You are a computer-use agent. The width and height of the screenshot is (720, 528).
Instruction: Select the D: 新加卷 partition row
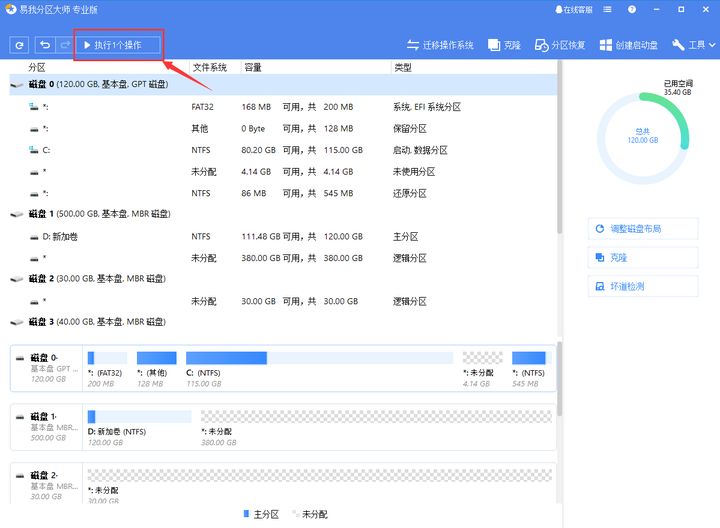pos(200,236)
